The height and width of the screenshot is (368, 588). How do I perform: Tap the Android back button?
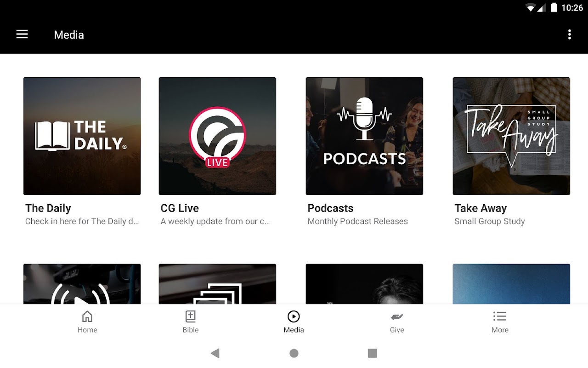(x=215, y=353)
